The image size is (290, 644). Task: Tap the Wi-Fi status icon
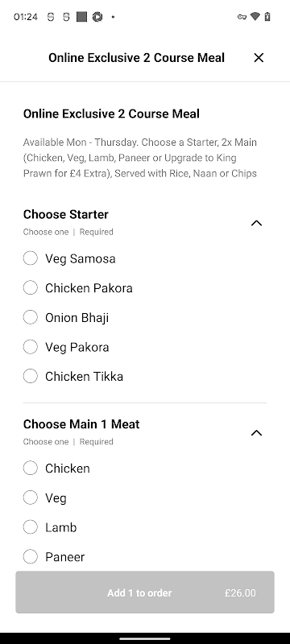coord(255,16)
